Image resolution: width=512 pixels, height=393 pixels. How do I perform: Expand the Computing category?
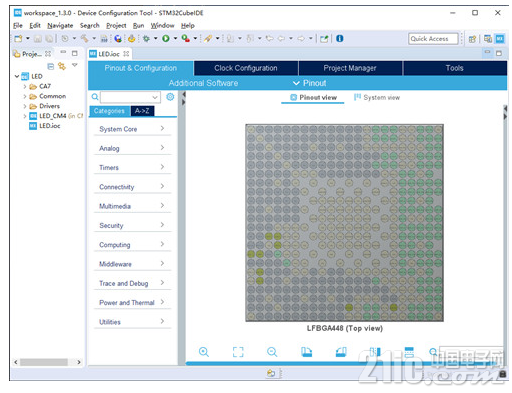(x=132, y=245)
